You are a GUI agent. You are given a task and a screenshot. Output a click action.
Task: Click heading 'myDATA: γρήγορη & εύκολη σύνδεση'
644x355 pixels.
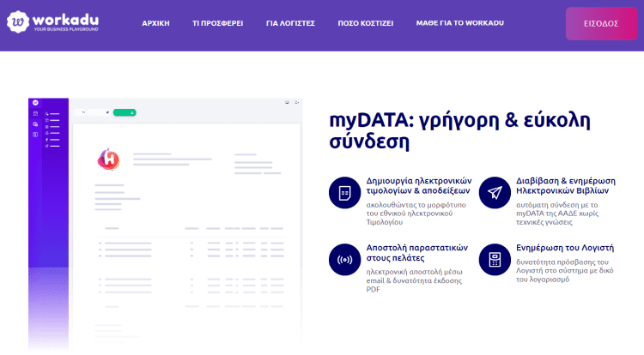[x=459, y=131]
